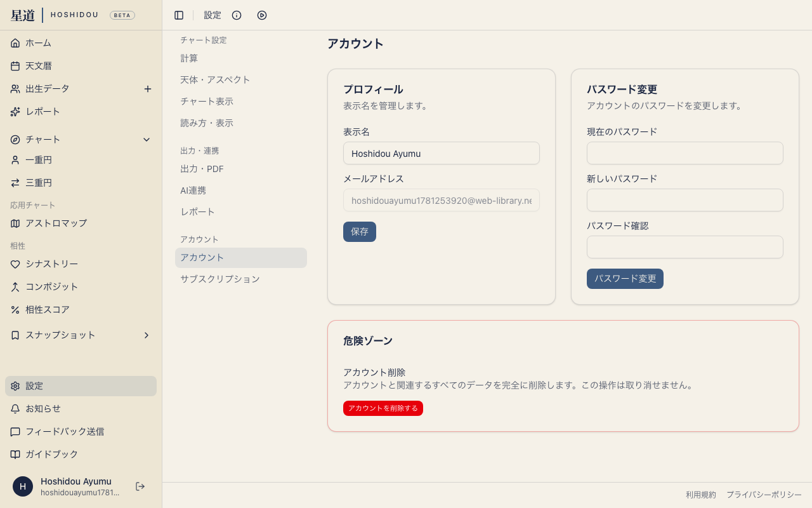Click the 新しいパスワード input field
This screenshot has height=508, width=812.
click(x=685, y=200)
